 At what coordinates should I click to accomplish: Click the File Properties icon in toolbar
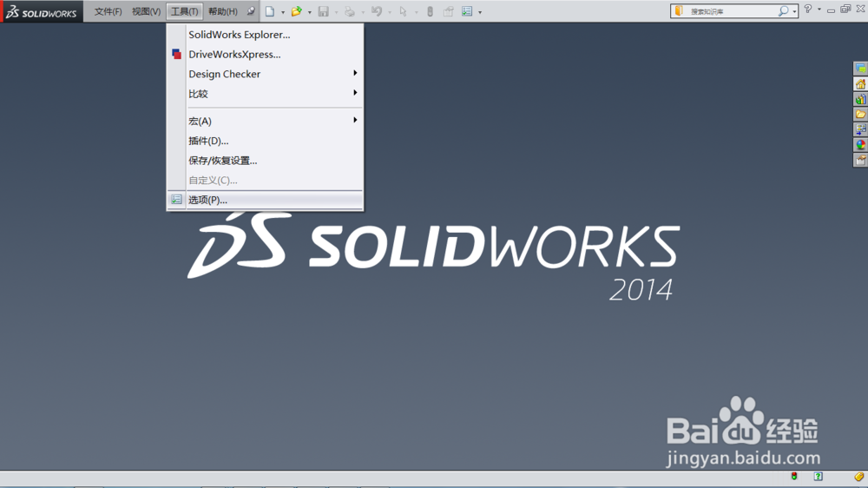[x=449, y=11]
